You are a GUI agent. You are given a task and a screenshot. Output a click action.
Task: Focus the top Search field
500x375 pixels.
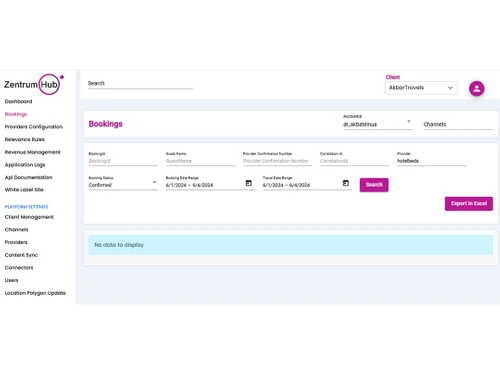pos(140,84)
